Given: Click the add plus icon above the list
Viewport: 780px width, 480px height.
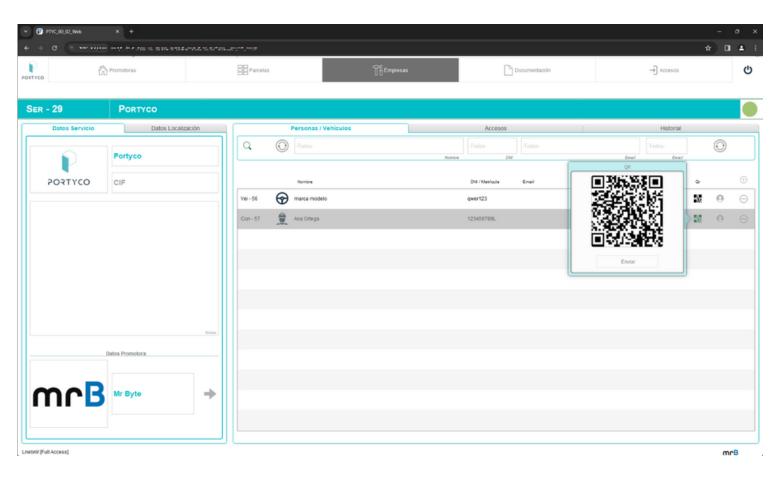Looking at the screenshot, I should pos(743,181).
